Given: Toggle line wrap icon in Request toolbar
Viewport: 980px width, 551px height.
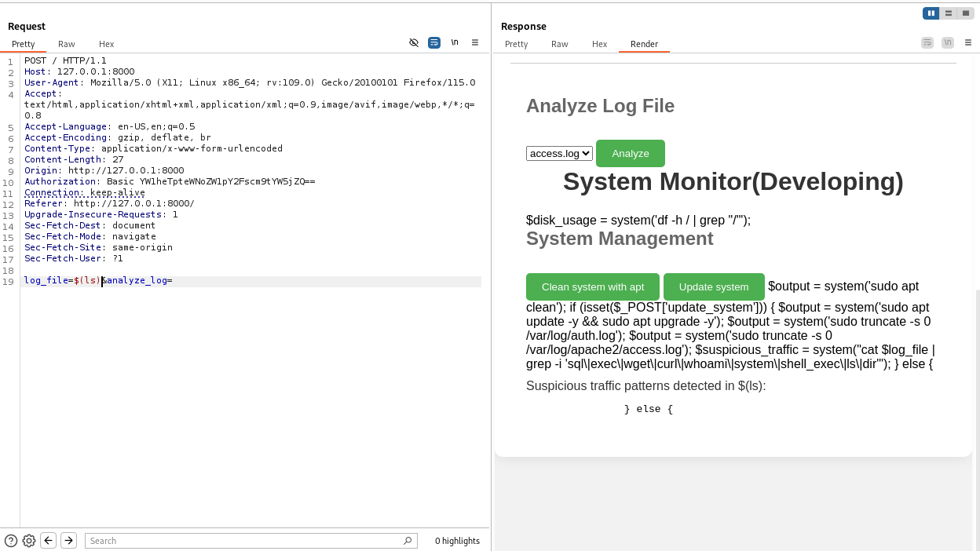Looking at the screenshot, I should click(x=434, y=42).
